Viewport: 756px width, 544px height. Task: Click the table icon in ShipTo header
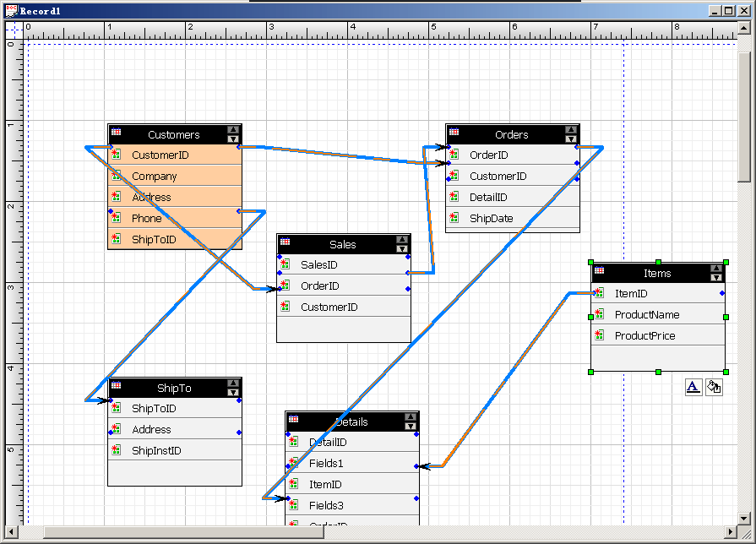coord(116,387)
